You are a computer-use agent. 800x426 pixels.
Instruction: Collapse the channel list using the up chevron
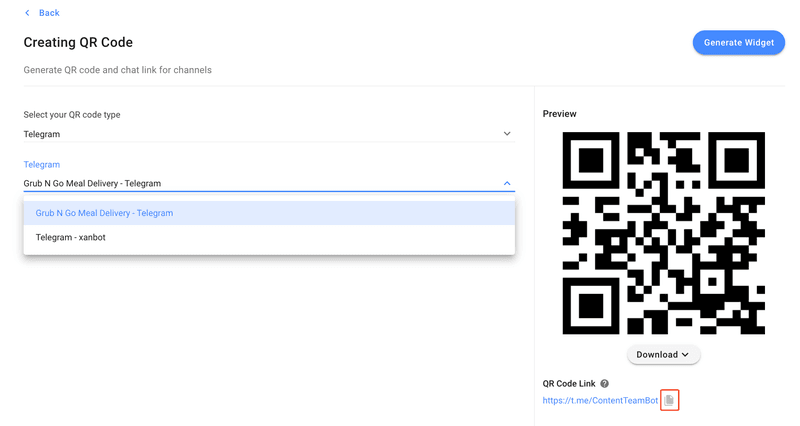point(507,183)
